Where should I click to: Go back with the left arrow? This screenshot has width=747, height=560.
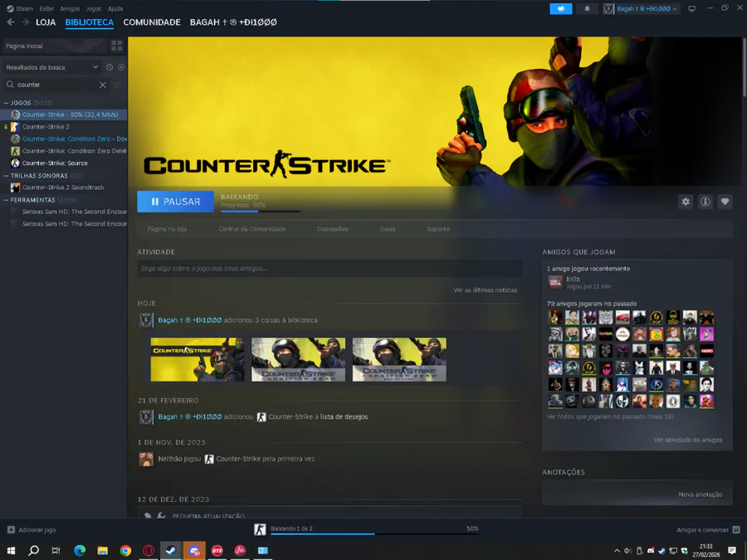pos(11,22)
